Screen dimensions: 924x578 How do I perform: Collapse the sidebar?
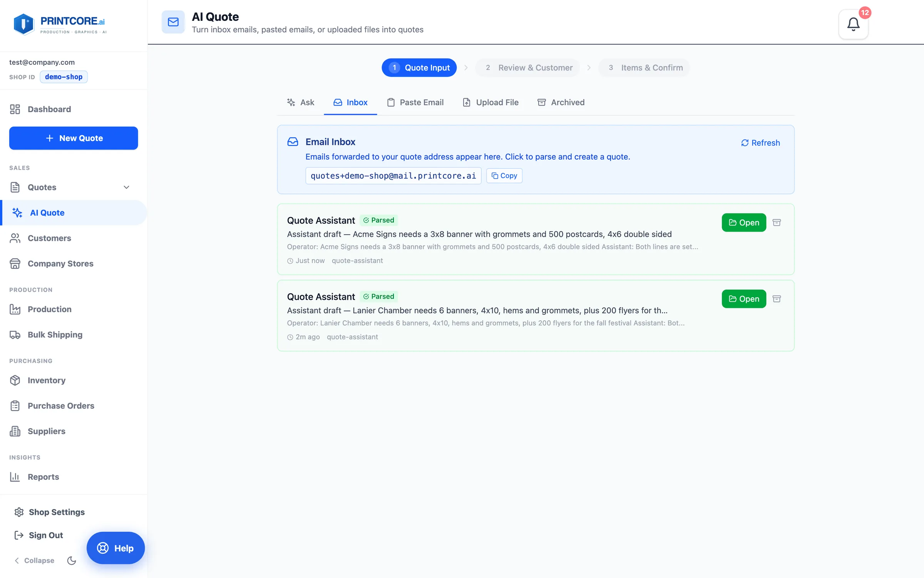34,560
